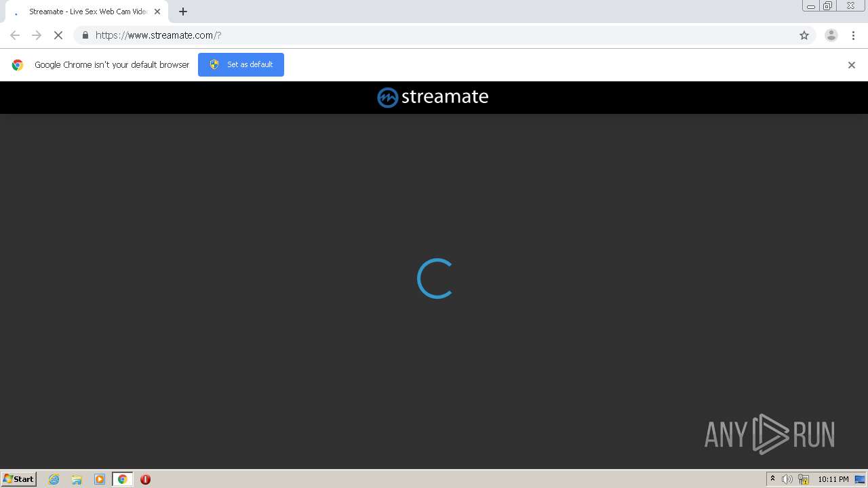The width and height of the screenshot is (868, 488).
Task: Open a new tab
Action: click(x=183, y=12)
